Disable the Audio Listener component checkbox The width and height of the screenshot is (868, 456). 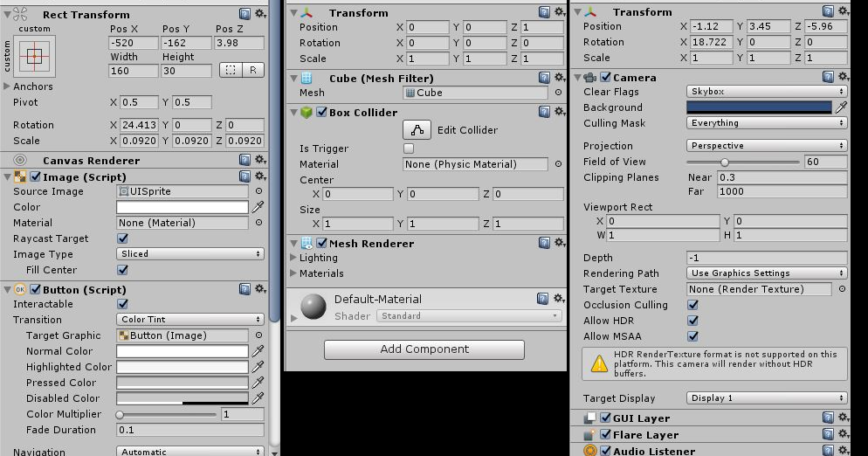(606, 451)
